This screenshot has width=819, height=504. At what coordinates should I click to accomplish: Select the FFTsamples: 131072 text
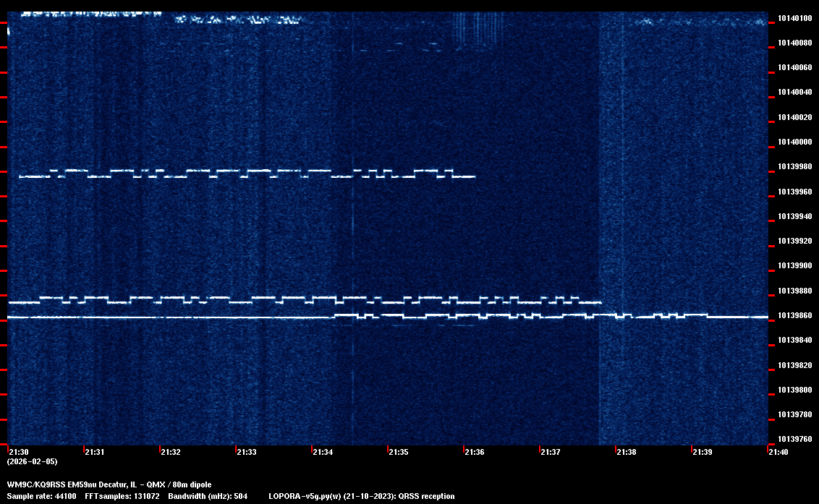click(122, 496)
